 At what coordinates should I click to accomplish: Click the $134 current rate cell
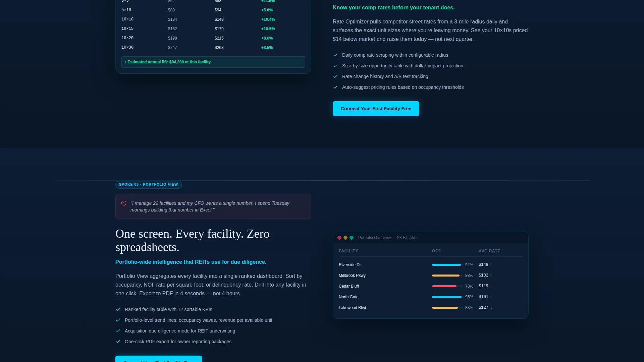point(172,19)
